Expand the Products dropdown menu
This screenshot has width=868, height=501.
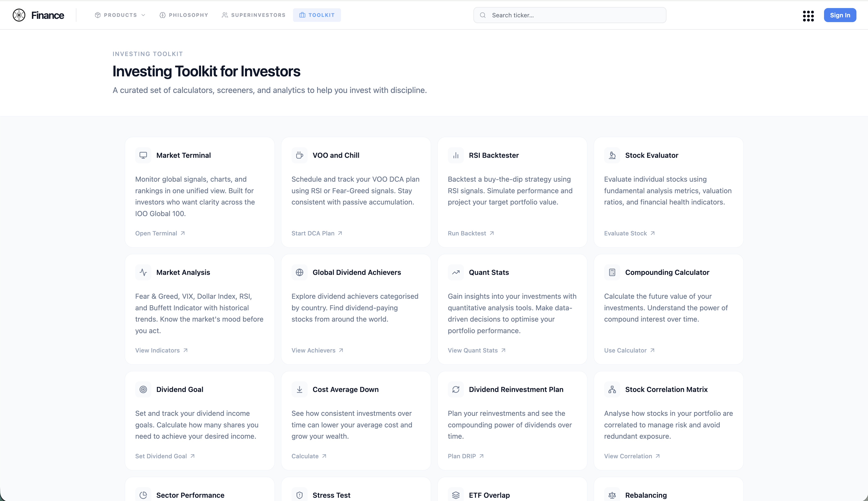120,15
